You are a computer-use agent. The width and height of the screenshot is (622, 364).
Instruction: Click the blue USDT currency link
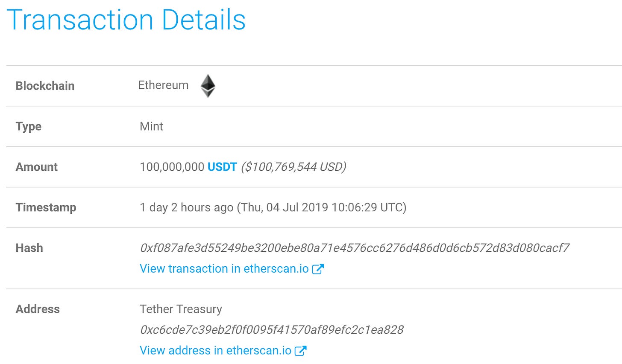click(x=222, y=167)
